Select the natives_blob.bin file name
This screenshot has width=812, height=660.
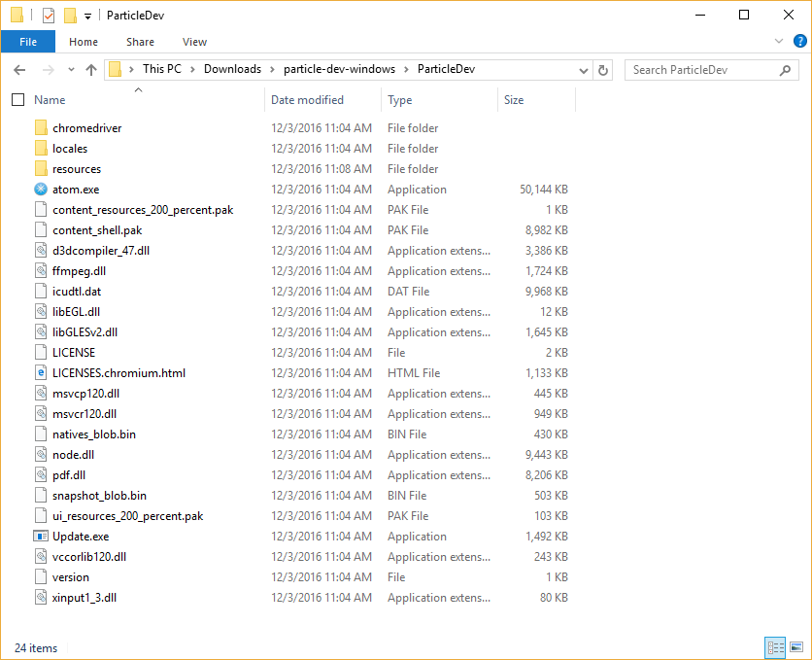[x=94, y=434]
